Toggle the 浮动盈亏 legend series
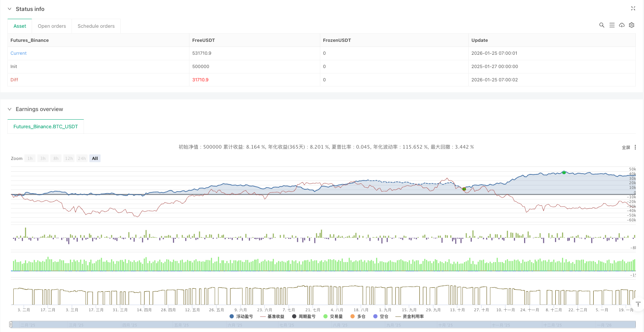The image size is (644, 332). pos(241,316)
